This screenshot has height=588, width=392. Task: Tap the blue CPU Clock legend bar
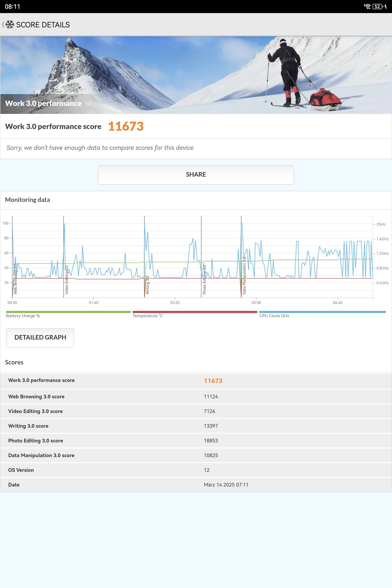[322, 312]
